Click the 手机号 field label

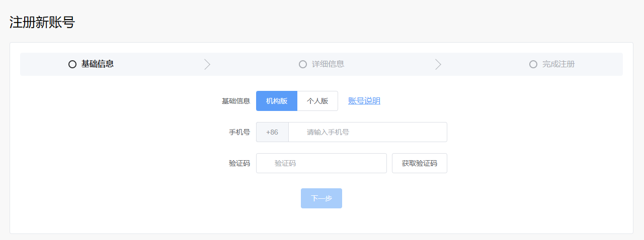pos(239,132)
